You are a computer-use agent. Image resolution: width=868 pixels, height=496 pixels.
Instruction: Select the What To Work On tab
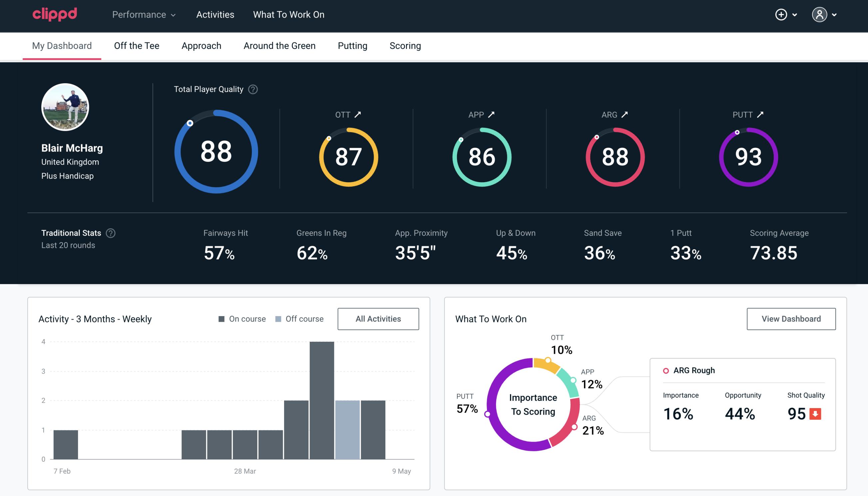coord(288,15)
